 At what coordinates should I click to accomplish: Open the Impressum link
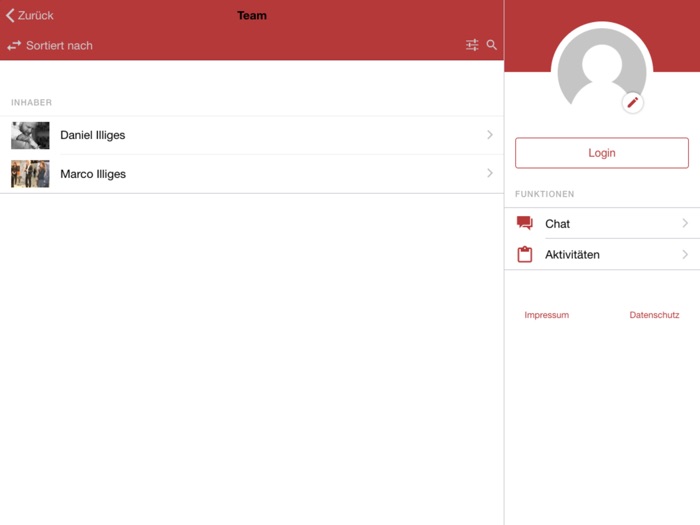point(546,315)
